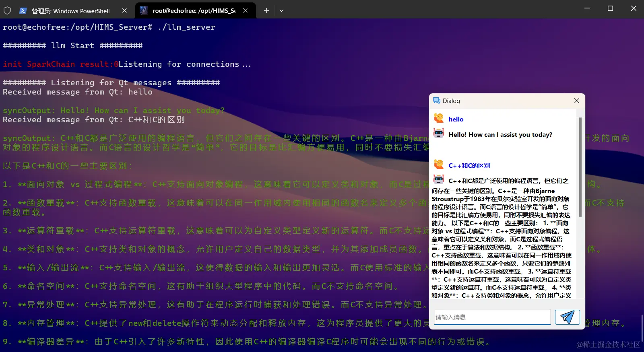Click the PowerShell icon on the first tab
Screen dimensions: 644x352
[23, 11]
